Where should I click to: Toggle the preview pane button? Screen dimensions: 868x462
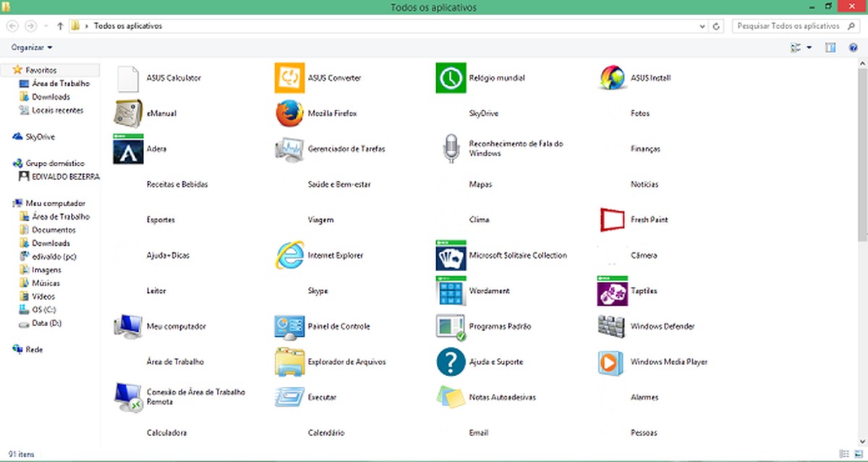pos(830,48)
